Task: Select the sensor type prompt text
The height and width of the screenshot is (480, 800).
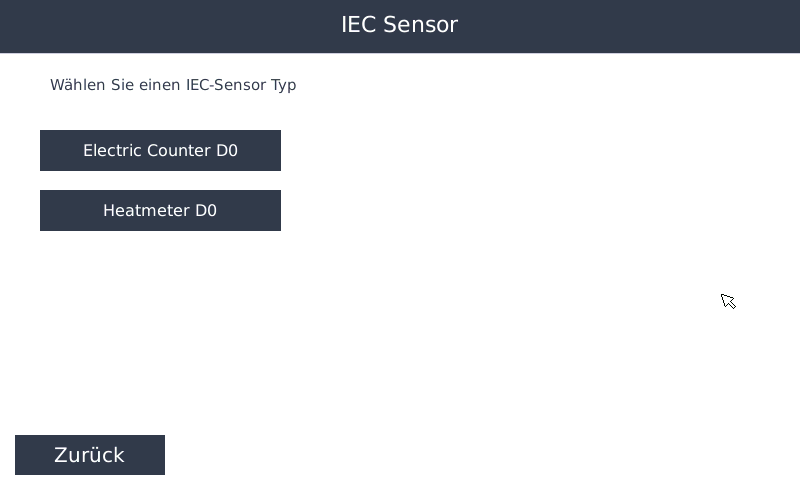Action: tap(173, 85)
